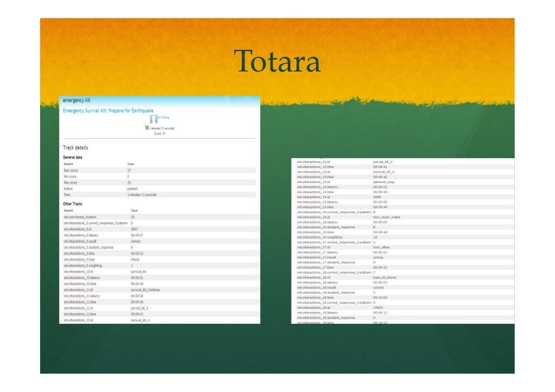Click the 'cmi.interactions_11.latency' label
This screenshot has height=392, width=555.
[82, 296]
